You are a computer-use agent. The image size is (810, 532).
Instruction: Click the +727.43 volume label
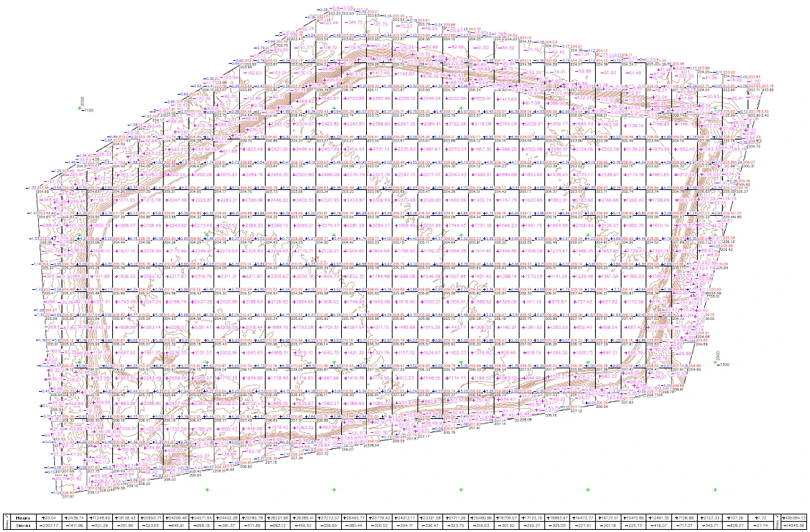pos(584,301)
